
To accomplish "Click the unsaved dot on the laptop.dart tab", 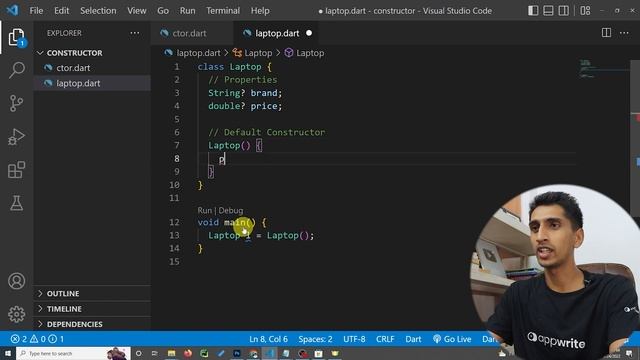I will click(309, 33).
